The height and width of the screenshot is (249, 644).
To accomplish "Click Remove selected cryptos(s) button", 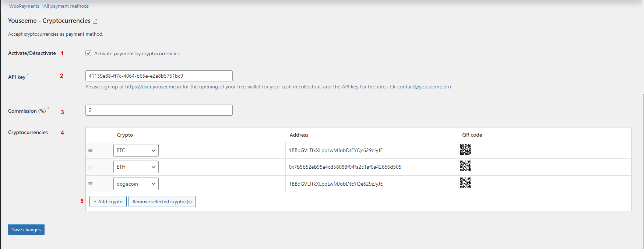I will pos(162,201).
